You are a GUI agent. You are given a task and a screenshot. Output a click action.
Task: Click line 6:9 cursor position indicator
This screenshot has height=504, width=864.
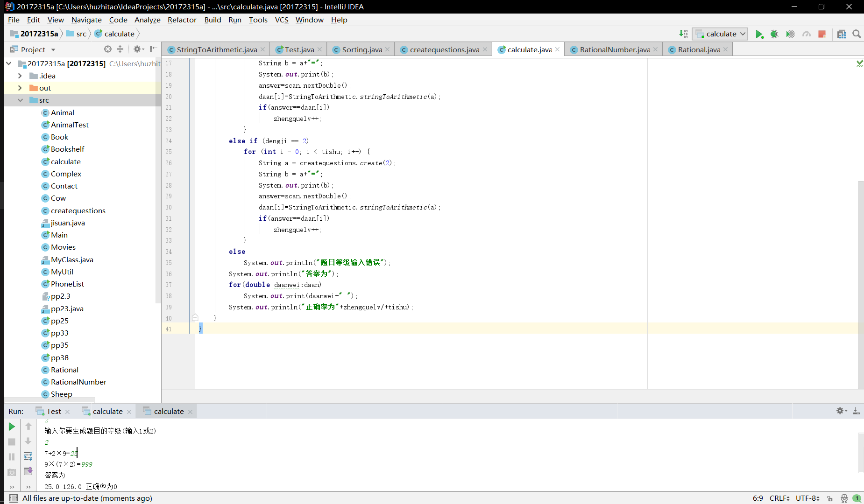(x=758, y=498)
